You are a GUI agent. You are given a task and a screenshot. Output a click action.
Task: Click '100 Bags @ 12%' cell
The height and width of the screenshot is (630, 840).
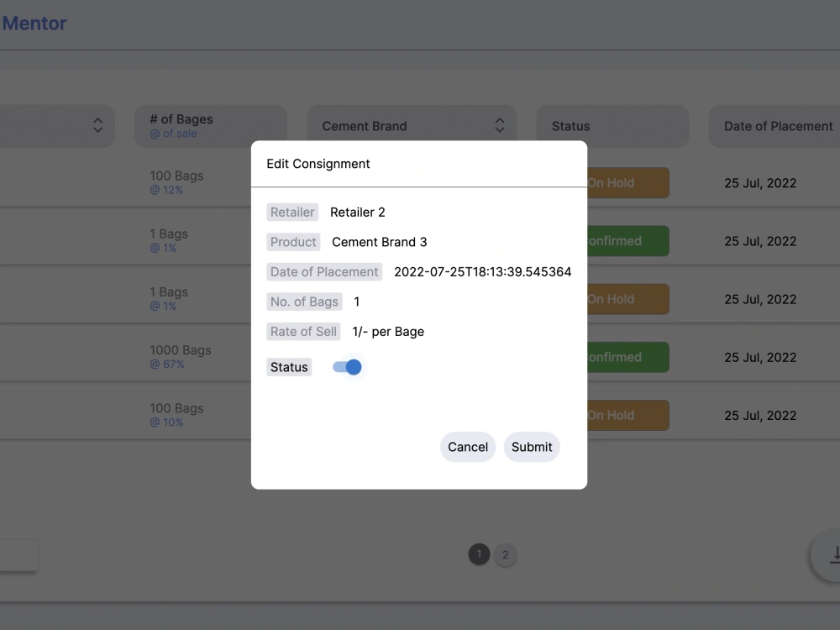tap(176, 182)
